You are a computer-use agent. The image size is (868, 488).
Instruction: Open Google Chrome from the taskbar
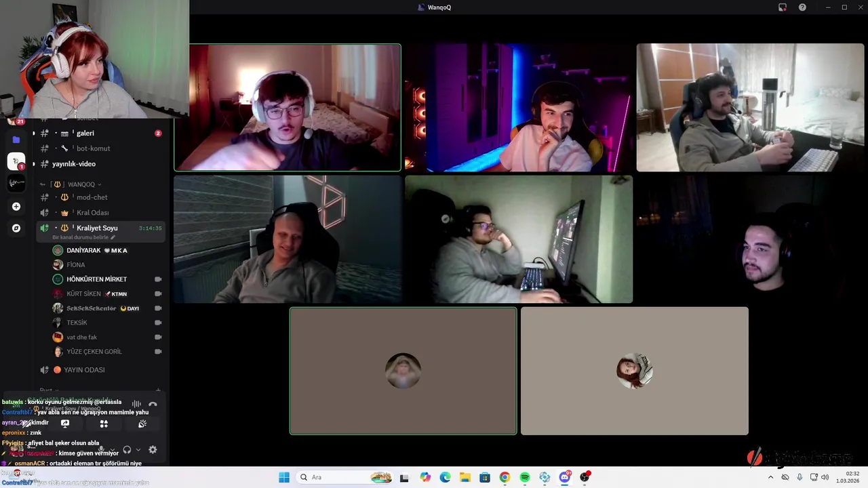click(505, 477)
